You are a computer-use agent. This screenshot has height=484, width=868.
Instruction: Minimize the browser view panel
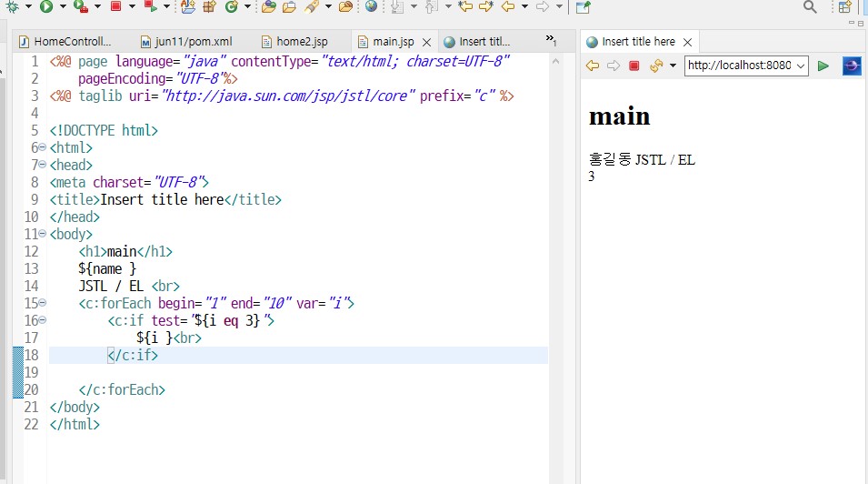pyautogui.click(x=852, y=23)
